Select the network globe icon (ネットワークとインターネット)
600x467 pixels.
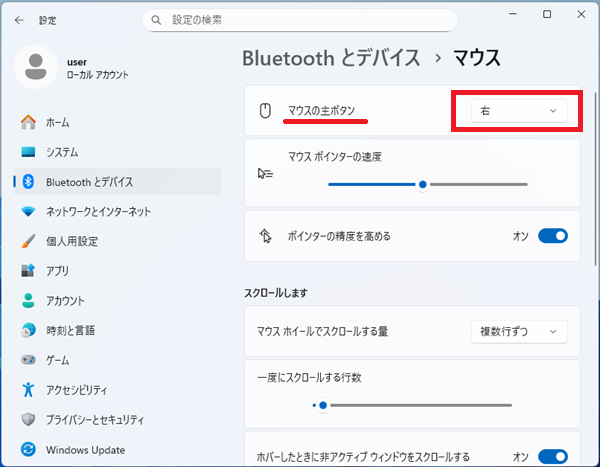tap(28, 211)
